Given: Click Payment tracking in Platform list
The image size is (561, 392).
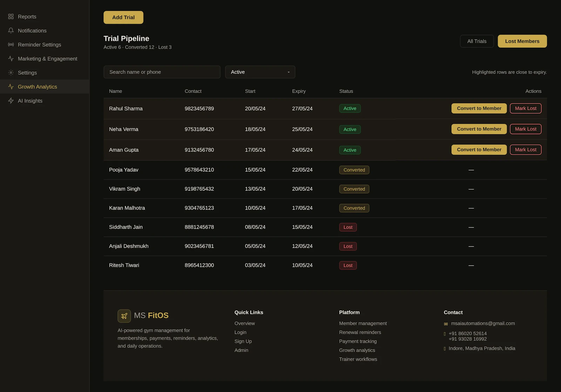Looking at the screenshot, I should pyautogui.click(x=358, y=341).
